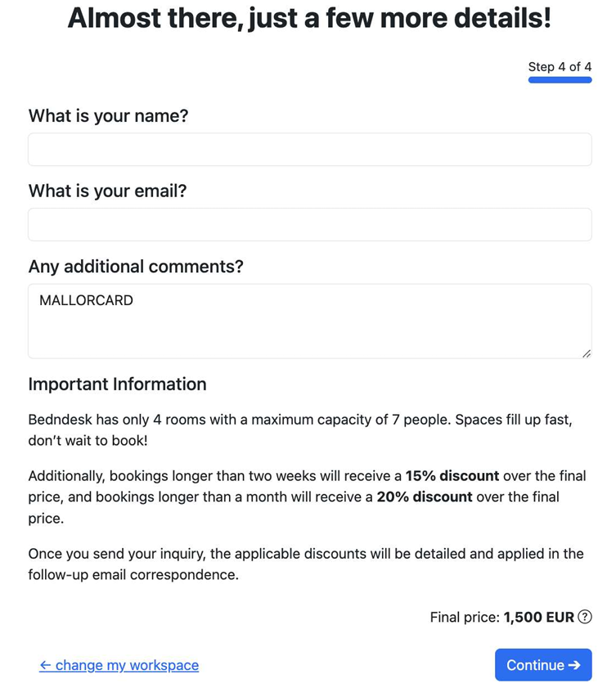The width and height of the screenshot is (616, 688).
Task: Click the "What is your email?" label
Action: click(107, 191)
